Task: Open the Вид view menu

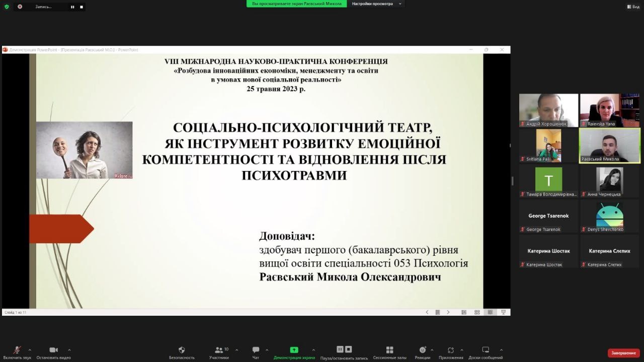Action: [632, 7]
